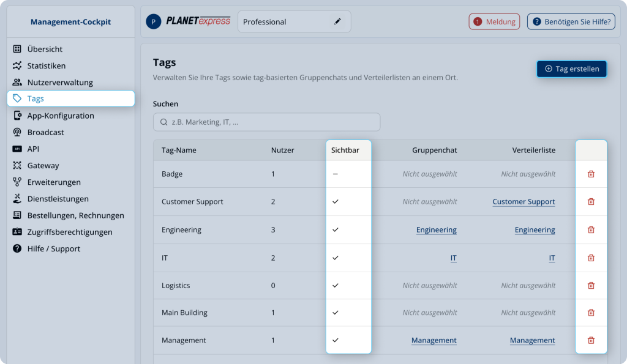Open the IT Gruppenchat link
Image resolution: width=627 pixels, height=364 pixels.
click(454, 258)
